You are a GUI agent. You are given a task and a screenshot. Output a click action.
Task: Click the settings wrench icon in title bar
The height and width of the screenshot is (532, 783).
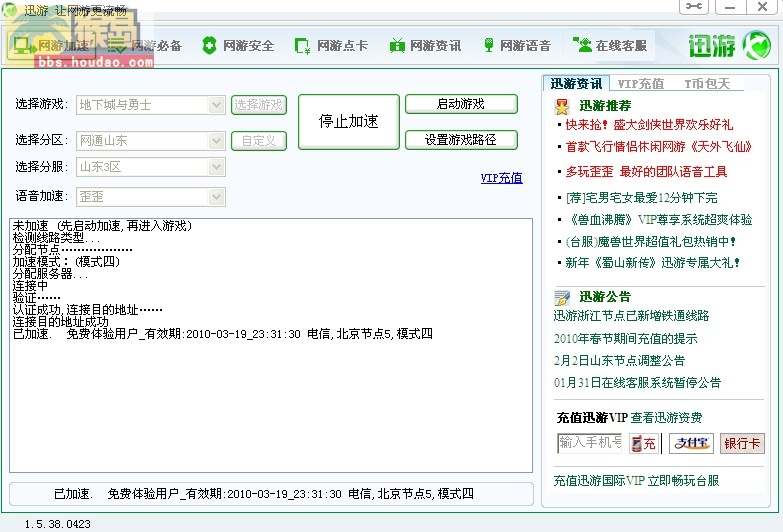(x=694, y=6)
